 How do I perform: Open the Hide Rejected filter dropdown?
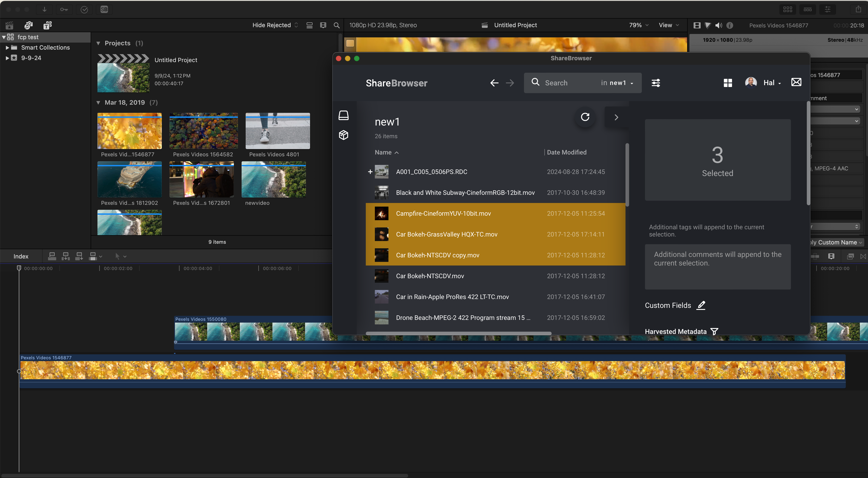[x=275, y=25]
